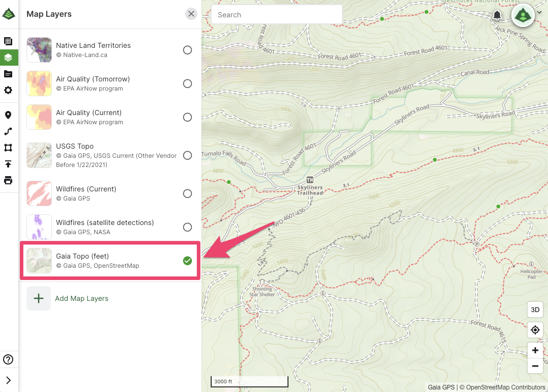The height and width of the screenshot is (392, 548).
Task: Open the settings gear icon in sidebar
Action: pos(8,90)
